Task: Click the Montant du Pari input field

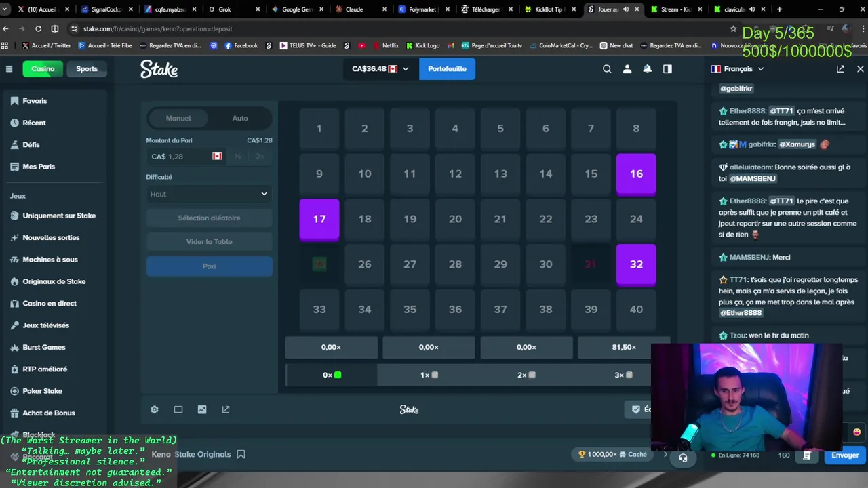Action: point(185,157)
